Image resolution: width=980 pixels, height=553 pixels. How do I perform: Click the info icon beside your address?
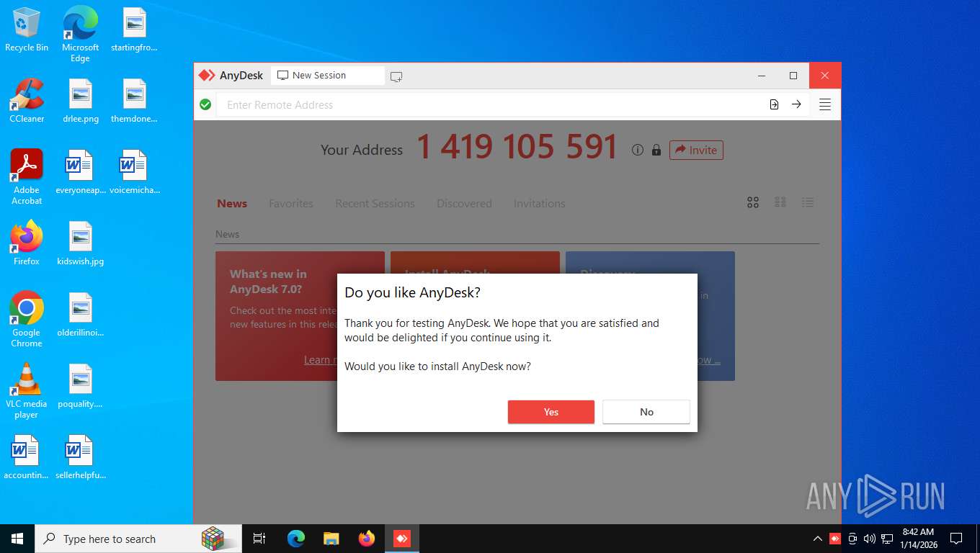click(x=637, y=150)
